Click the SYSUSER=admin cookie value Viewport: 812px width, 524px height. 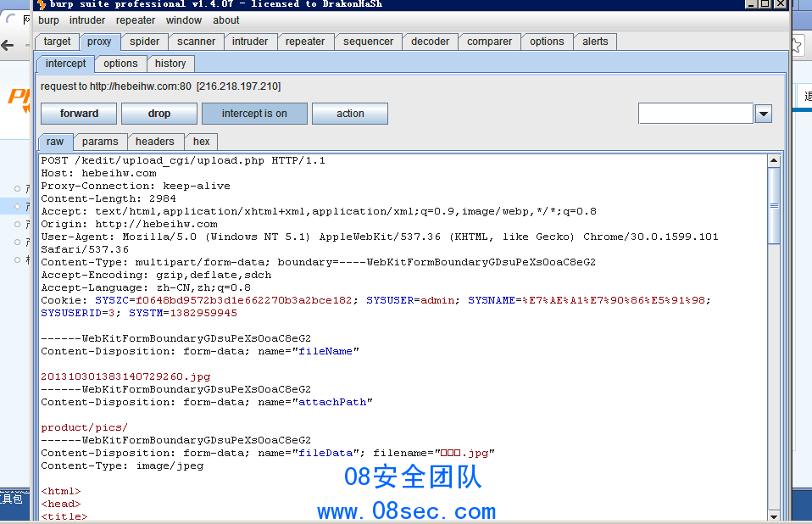click(410, 300)
